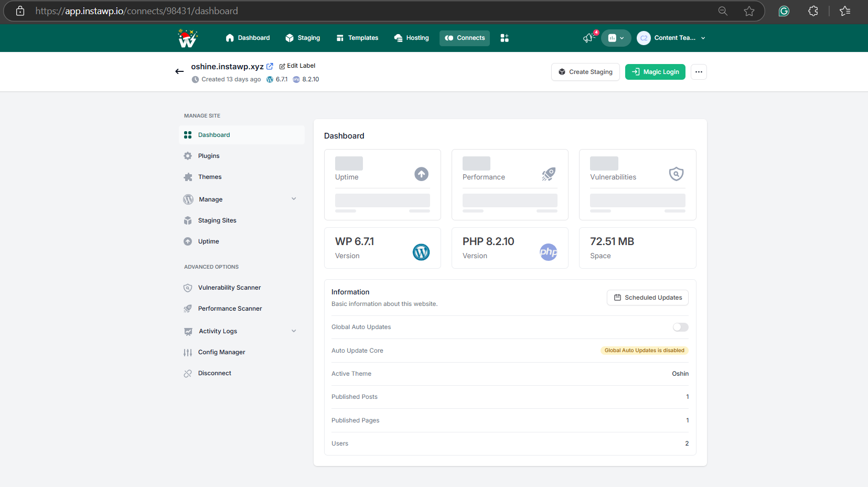This screenshot has height=487, width=868.
Task: Click the Magic Login button
Action: click(655, 72)
